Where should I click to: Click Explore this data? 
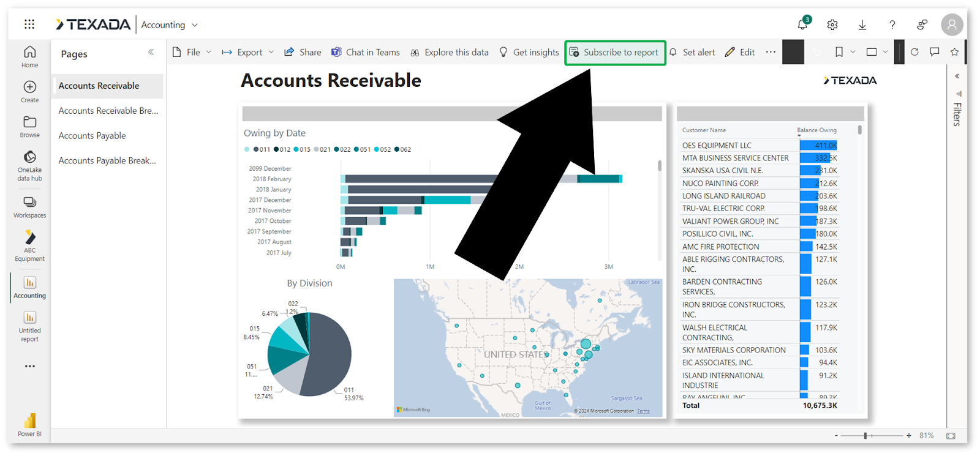pyautogui.click(x=450, y=52)
